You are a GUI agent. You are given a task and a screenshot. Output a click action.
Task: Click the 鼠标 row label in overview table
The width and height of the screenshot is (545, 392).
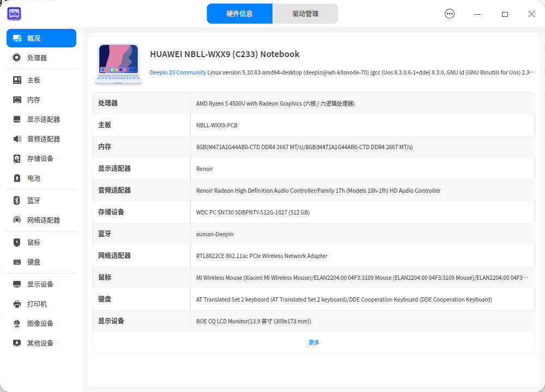[x=105, y=278]
